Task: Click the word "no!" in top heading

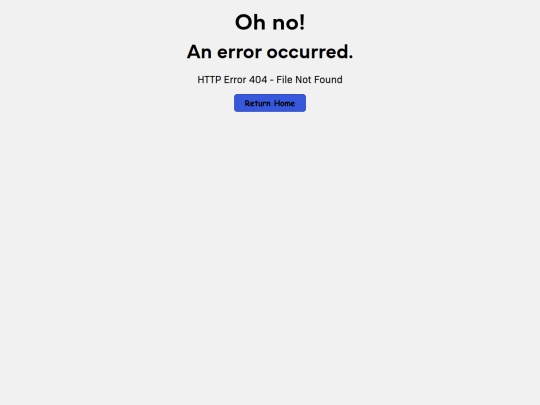Action: (x=289, y=22)
